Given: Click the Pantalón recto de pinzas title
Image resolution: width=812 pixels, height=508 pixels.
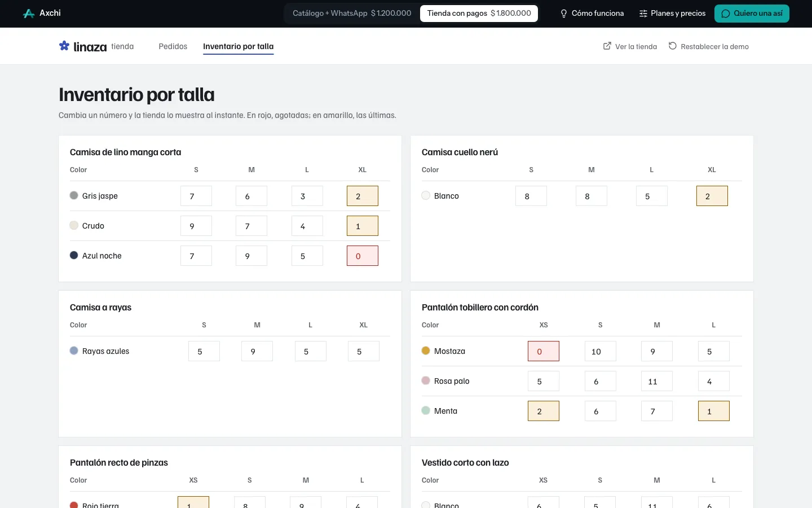Looking at the screenshot, I should [119, 462].
